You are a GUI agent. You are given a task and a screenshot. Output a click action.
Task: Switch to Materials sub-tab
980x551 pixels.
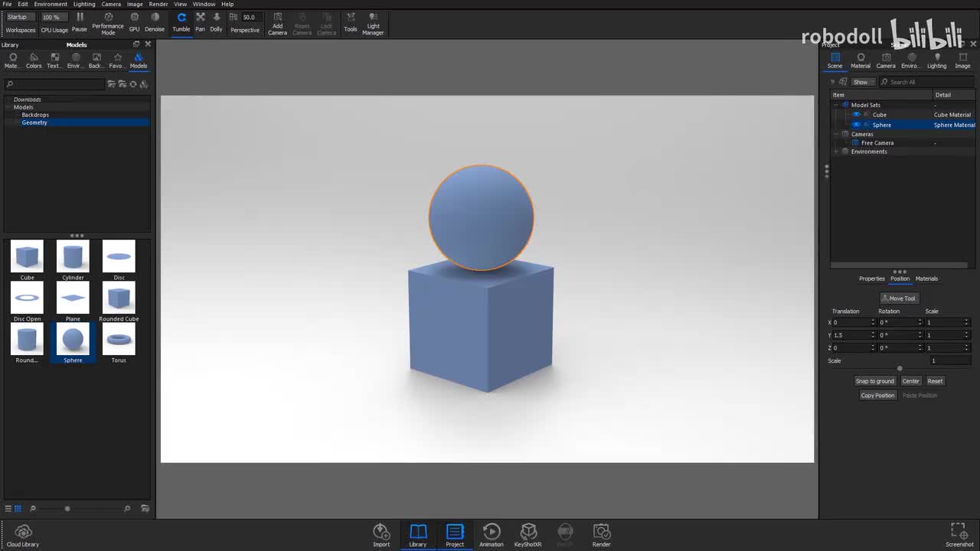(x=926, y=279)
